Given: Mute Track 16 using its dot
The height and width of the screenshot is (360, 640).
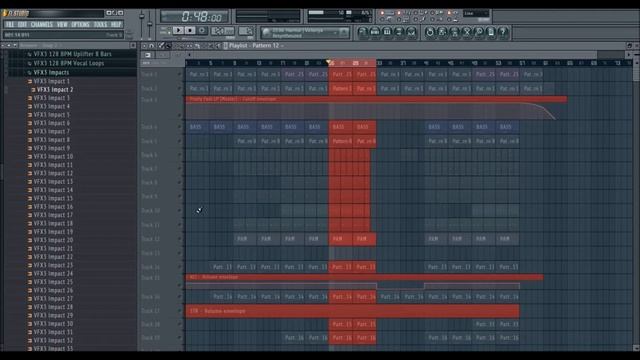Looking at the screenshot, I should (x=180, y=297).
